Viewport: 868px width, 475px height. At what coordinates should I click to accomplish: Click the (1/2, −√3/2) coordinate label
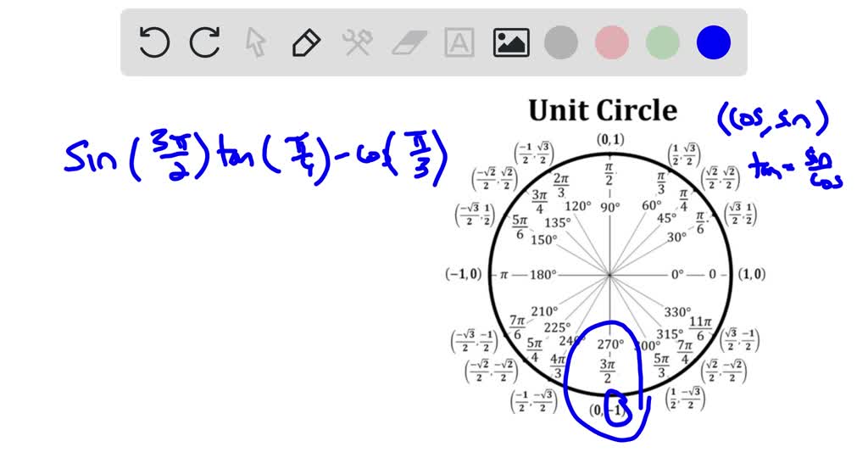687,399
